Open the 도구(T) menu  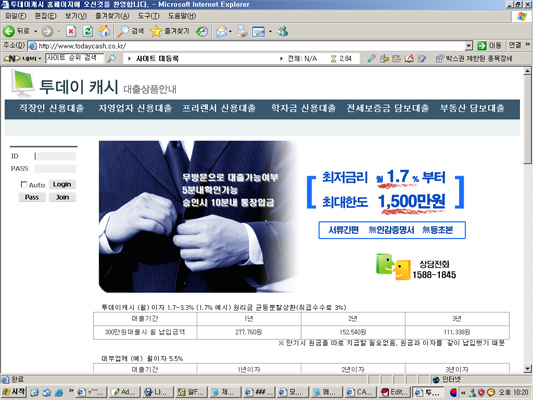pos(149,16)
